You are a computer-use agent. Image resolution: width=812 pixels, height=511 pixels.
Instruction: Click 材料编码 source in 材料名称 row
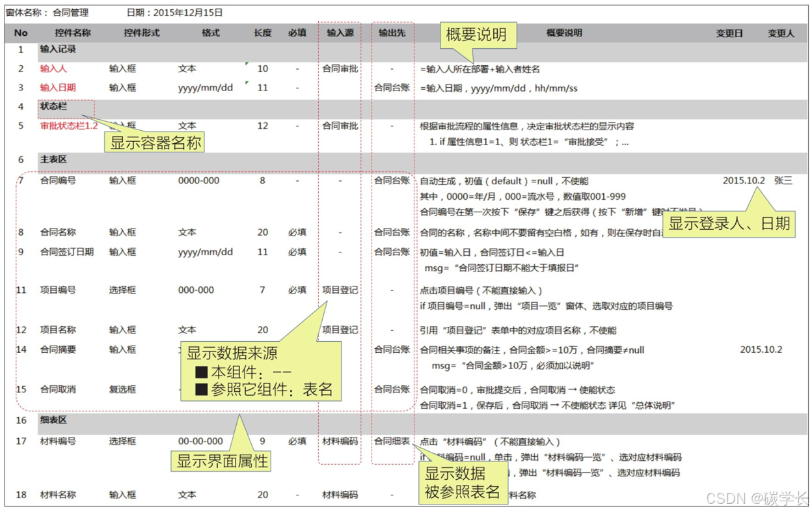point(340,494)
